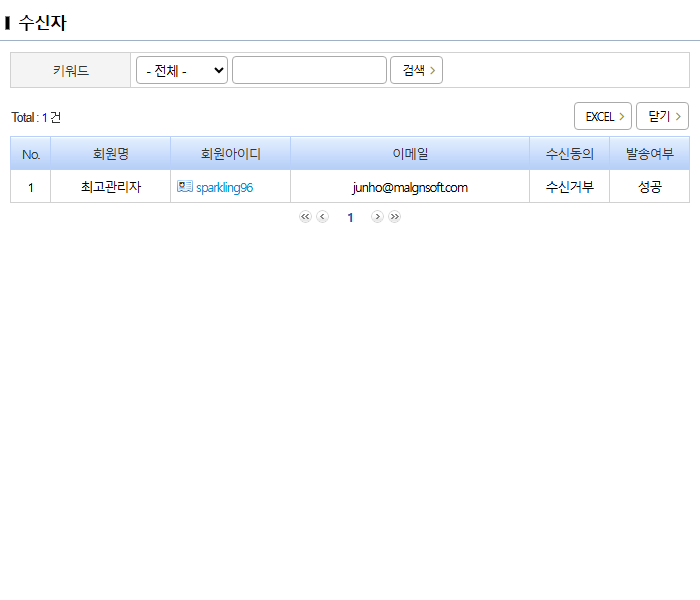Click the 이메일 column header

[x=410, y=154]
